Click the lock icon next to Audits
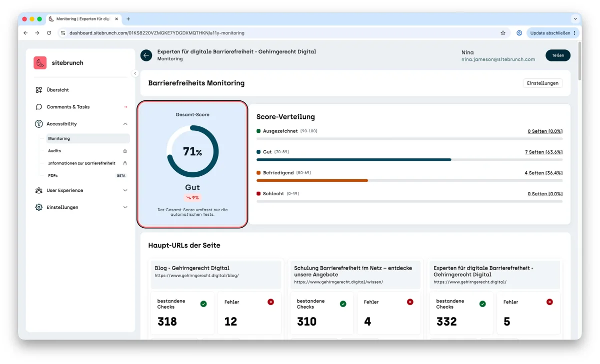The image size is (600, 364). tap(125, 151)
